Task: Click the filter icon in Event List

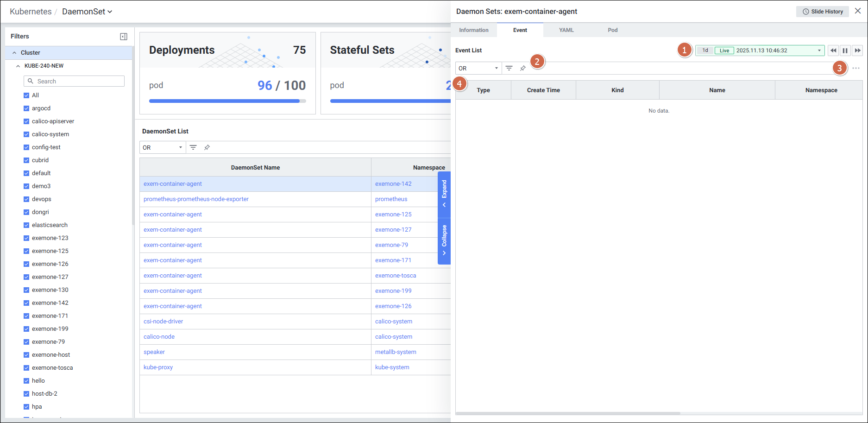Action: coord(509,68)
